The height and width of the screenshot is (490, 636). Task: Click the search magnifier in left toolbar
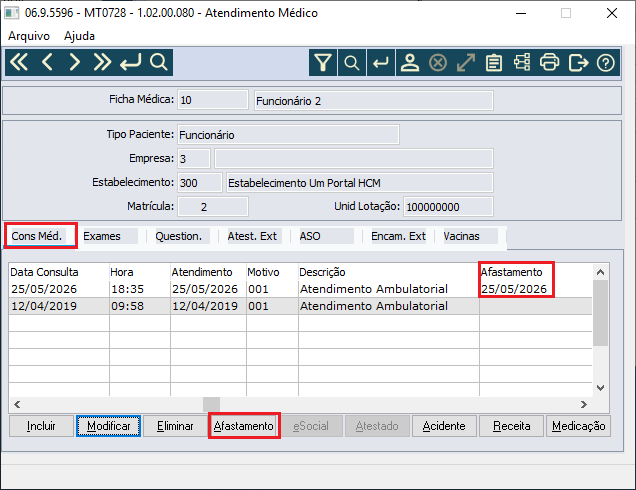point(158,62)
